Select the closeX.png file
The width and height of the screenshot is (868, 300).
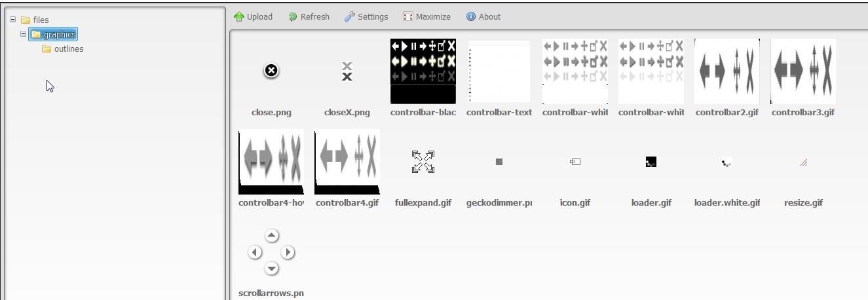click(347, 71)
